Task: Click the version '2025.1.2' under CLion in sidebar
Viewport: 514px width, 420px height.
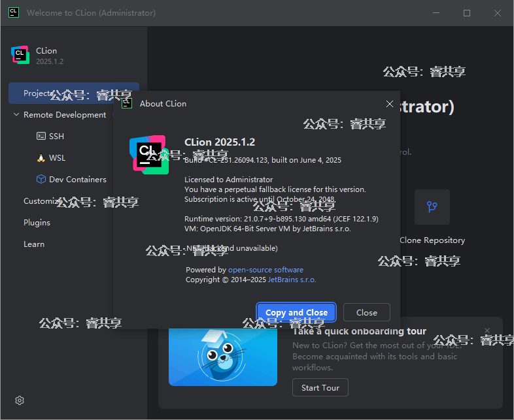Action: point(50,61)
